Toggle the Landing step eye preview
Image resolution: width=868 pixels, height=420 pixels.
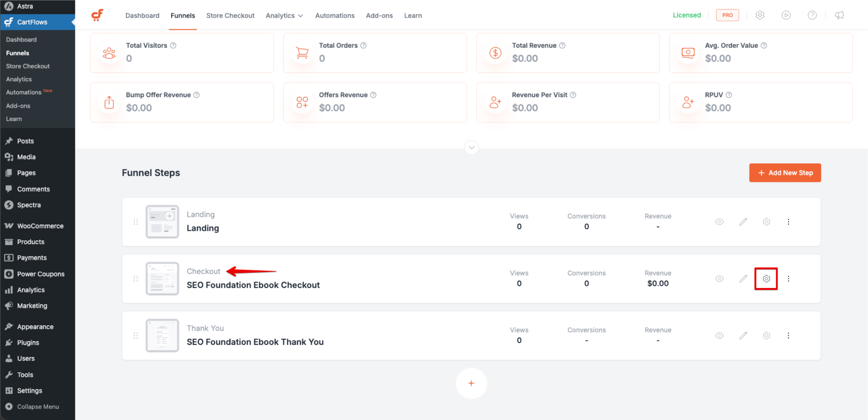[719, 222]
